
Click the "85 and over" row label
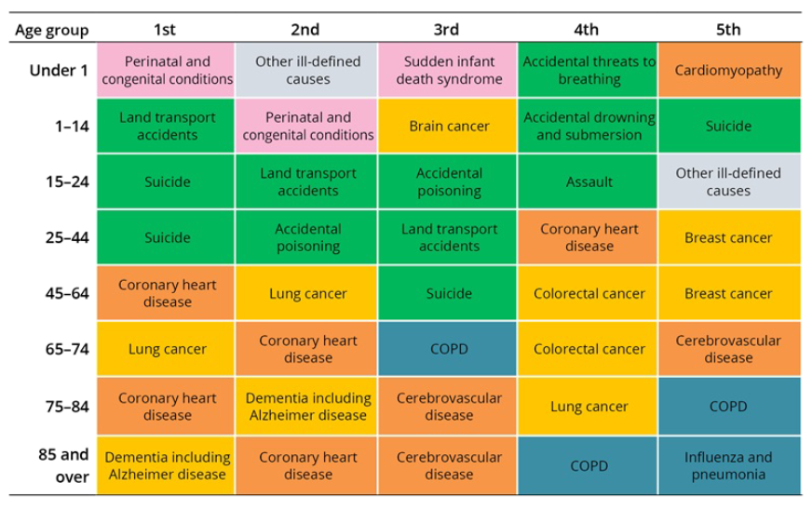click(x=64, y=466)
